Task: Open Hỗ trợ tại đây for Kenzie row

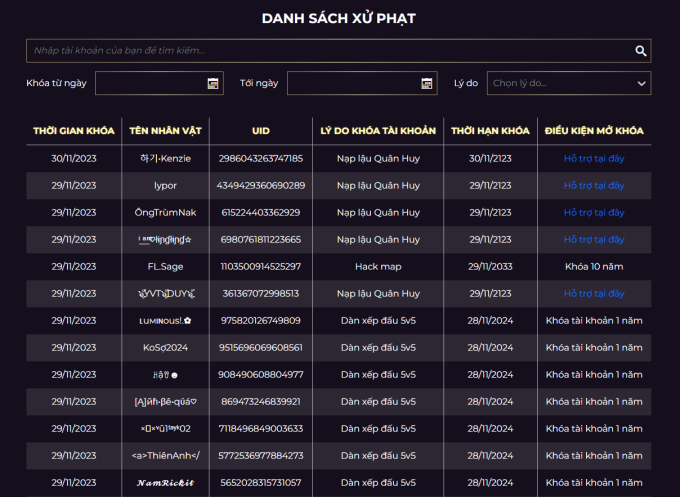Action: [x=593, y=159]
